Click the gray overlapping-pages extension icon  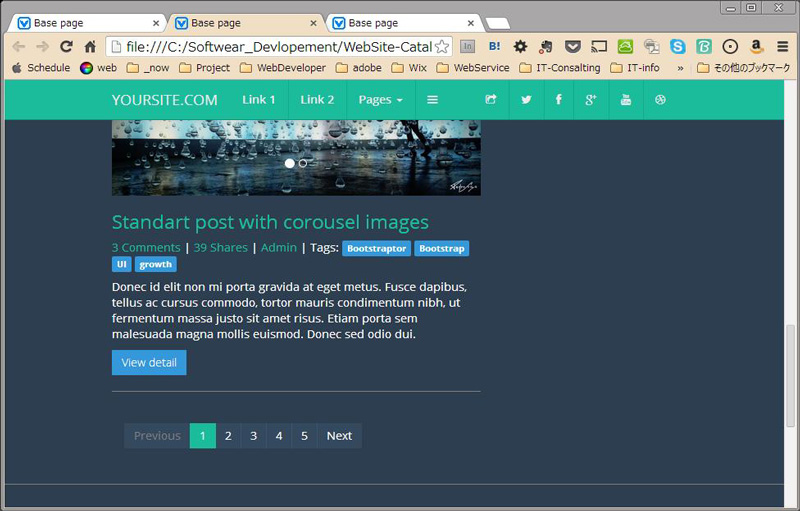652,47
